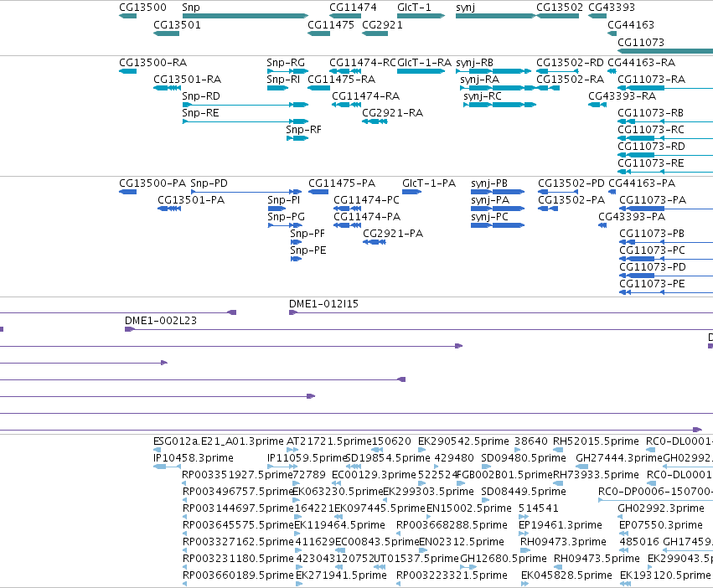The image size is (713, 588).
Task: Select the CG11474-RC transcript label
Action: (x=363, y=63)
